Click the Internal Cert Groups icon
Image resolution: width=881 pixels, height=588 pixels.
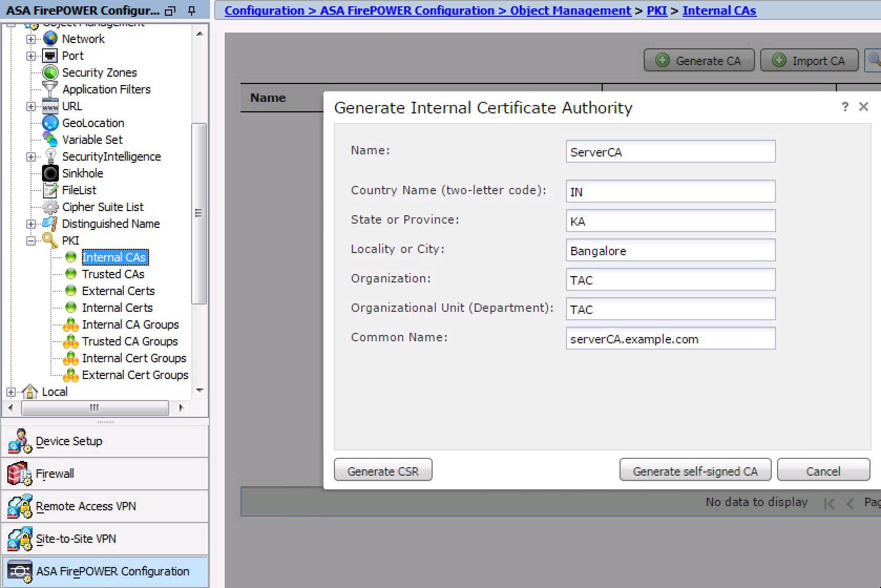[70, 359]
